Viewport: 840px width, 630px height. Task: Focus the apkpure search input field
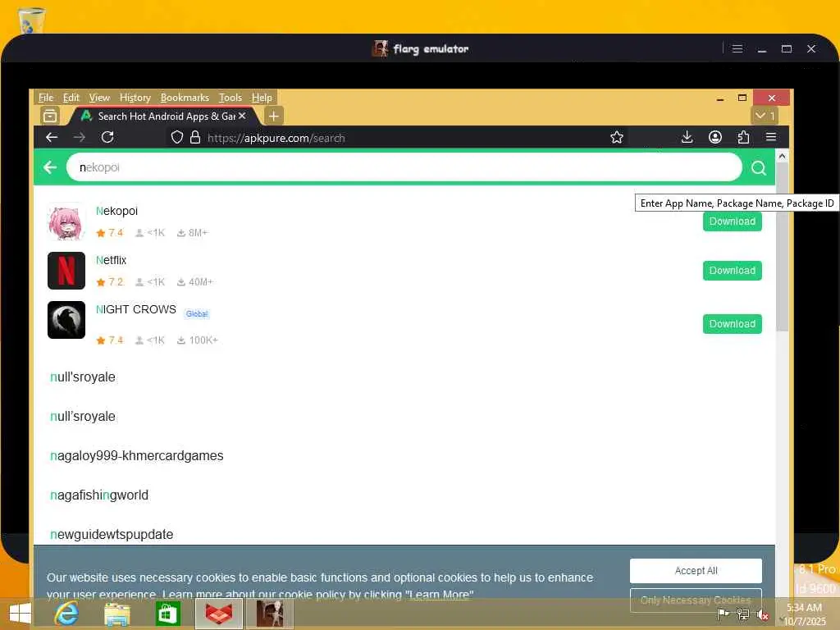tap(404, 167)
